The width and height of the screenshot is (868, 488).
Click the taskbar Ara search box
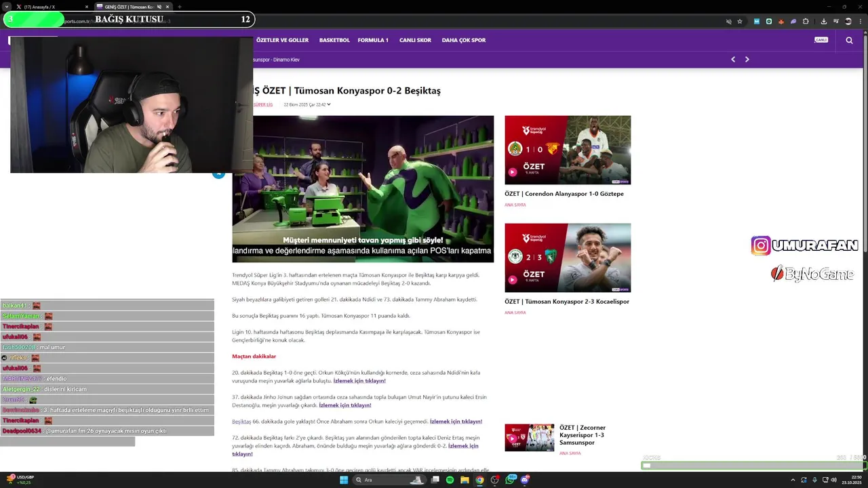pyautogui.click(x=390, y=480)
